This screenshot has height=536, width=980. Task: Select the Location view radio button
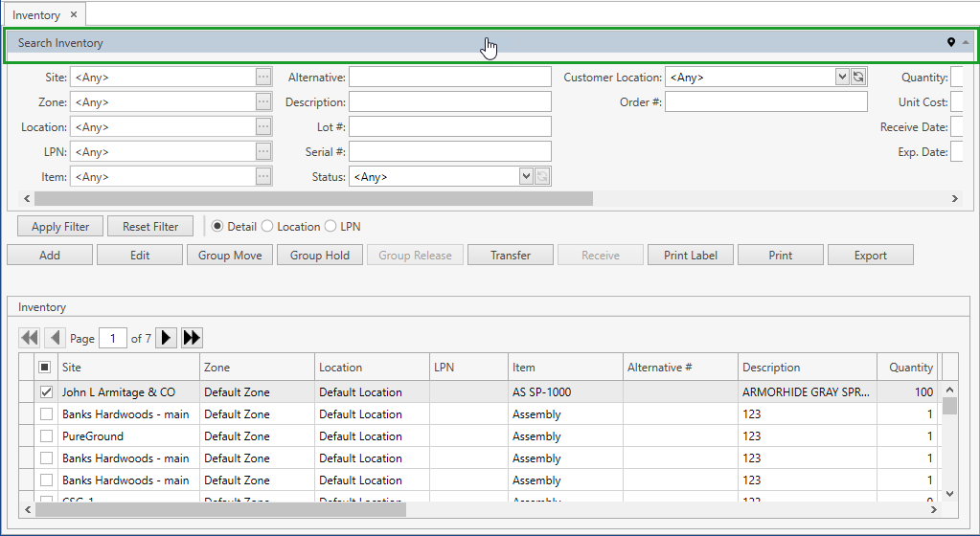point(267,227)
